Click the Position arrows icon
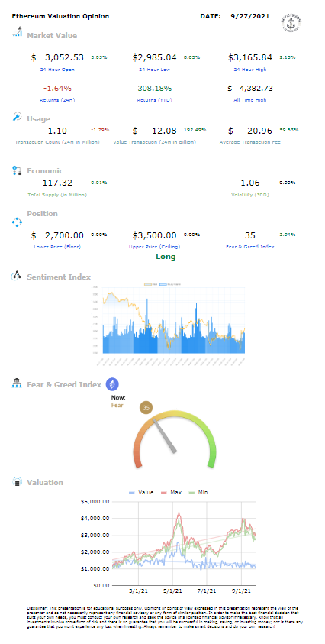This screenshot has width=325, height=644. pyautogui.click(x=18, y=222)
